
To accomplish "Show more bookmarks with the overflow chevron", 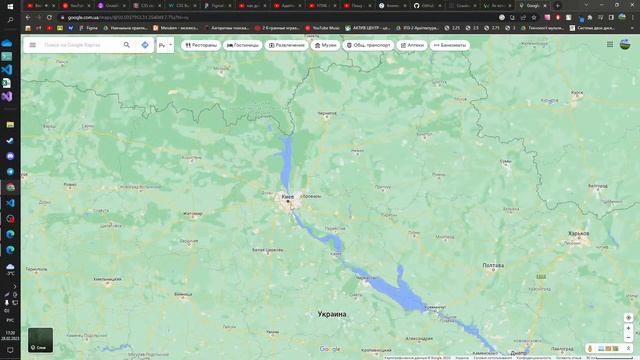I will click(x=633, y=28).
